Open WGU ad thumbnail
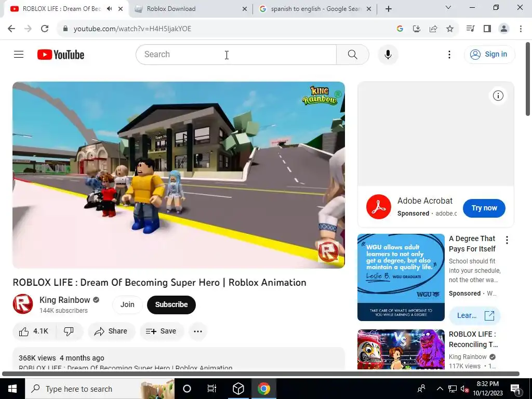This screenshot has width=532, height=399. [x=401, y=277]
